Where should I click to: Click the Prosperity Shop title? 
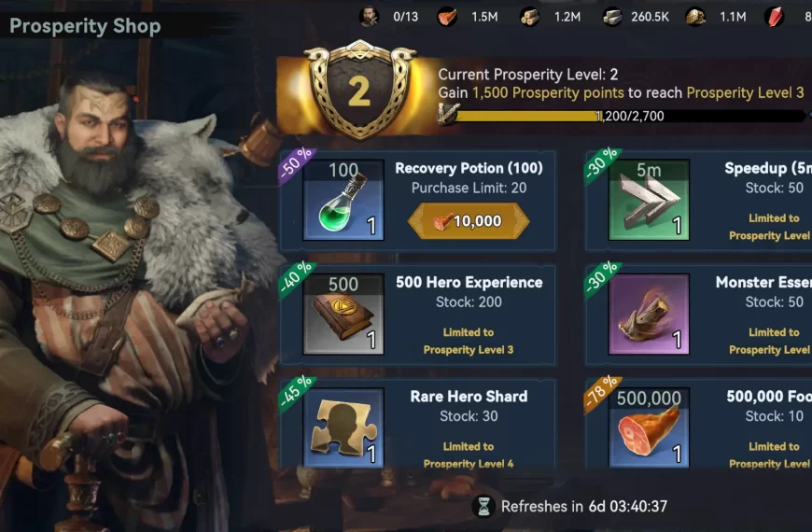(85, 26)
